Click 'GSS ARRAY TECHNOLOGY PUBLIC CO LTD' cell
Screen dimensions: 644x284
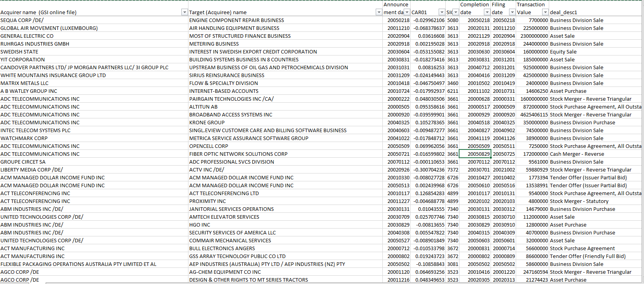click(x=285, y=256)
